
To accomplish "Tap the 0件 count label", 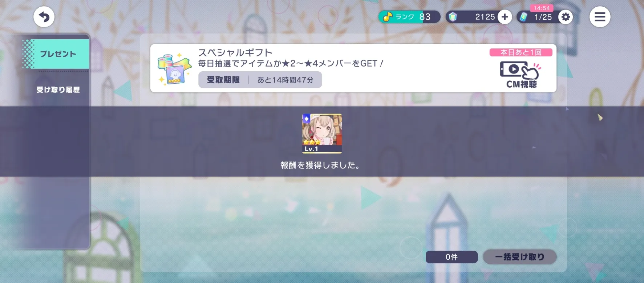I will [451, 257].
